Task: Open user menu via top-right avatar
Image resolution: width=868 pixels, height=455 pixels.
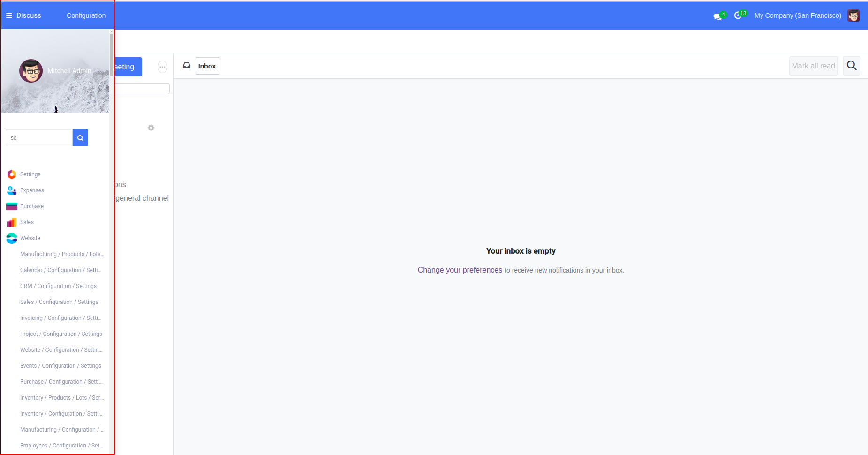Action: (853, 15)
